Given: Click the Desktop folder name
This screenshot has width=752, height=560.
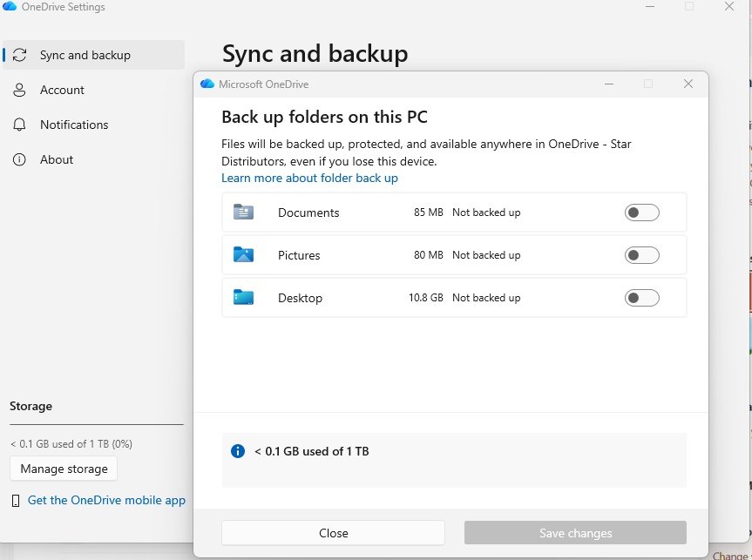Looking at the screenshot, I should [x=301, y=298].
